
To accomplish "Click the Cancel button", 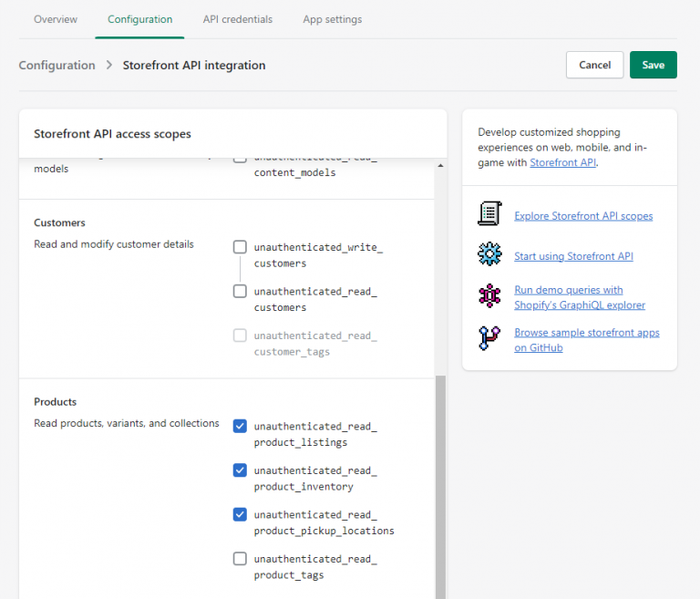I will pyautogui.click(x=594, y=65).
